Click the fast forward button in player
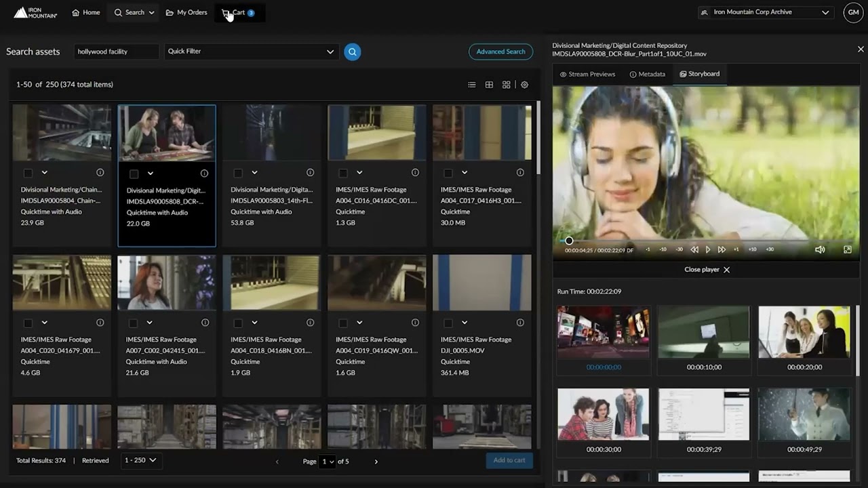This screenshot has width=868, height=488. (x=722, y=249)
